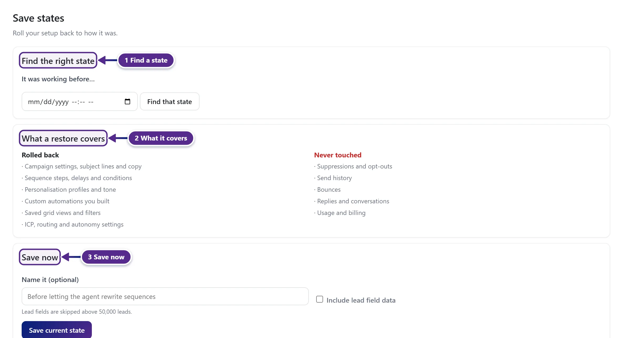Click "ICP, routing and autonomy settings" item
Viewport: 644px width, 338px height.
coord(73,224)
